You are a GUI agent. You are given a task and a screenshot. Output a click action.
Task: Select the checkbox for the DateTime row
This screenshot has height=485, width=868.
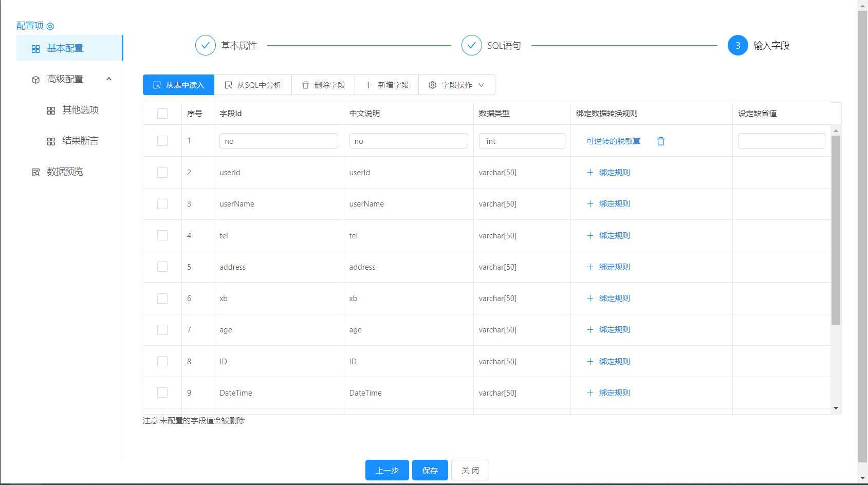pyautogui.click(x=162, y=393)
